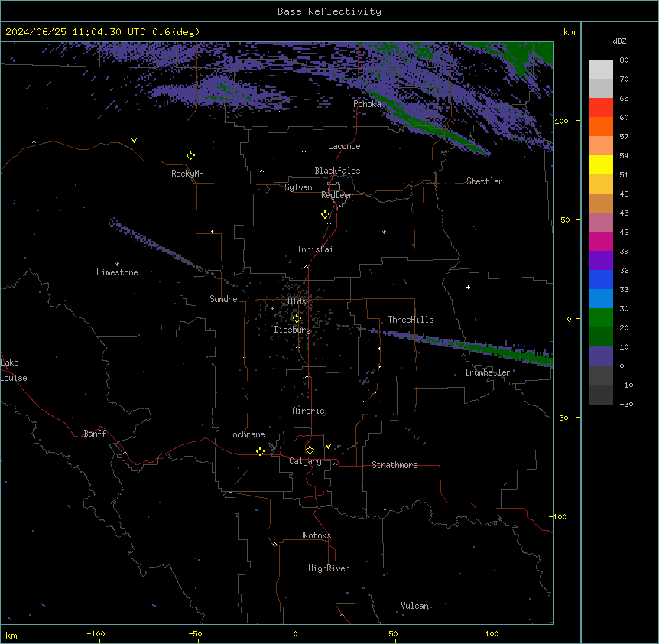
Task: Pick the magenta 39-42 dBZ legend swatch
Action: tap(601, 241)
